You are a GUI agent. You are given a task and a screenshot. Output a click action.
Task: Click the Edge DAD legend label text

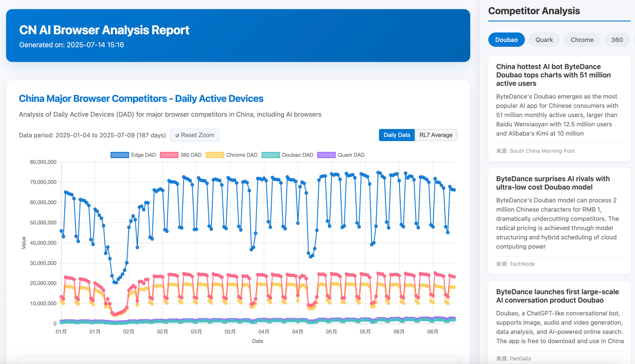(x=143, y=155)
